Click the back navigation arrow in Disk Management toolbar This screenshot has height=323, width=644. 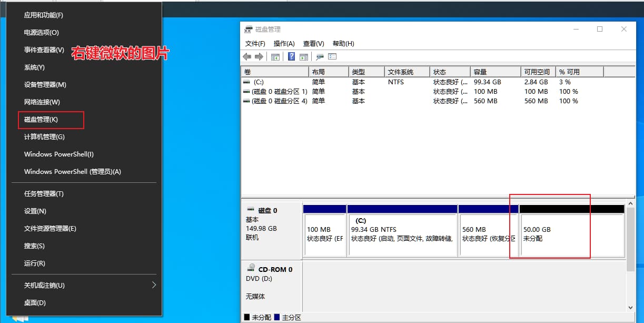click(x=246, y=56)
